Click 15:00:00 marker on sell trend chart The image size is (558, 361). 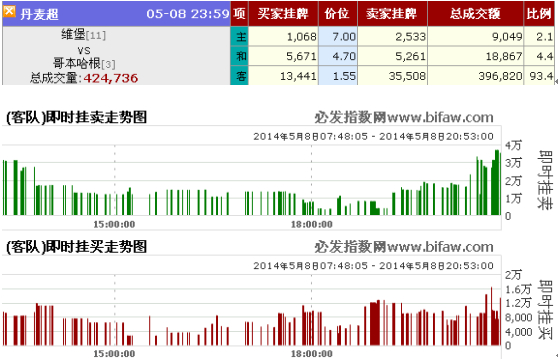114,224
